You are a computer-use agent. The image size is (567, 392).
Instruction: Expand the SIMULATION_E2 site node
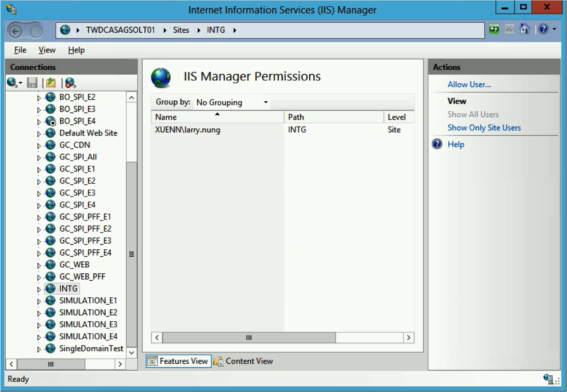pyautogui.click(x=39, y=313)
